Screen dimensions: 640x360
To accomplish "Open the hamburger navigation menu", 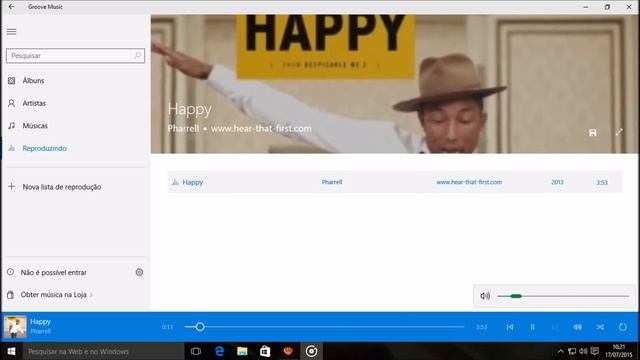I will tap(11, 31).
